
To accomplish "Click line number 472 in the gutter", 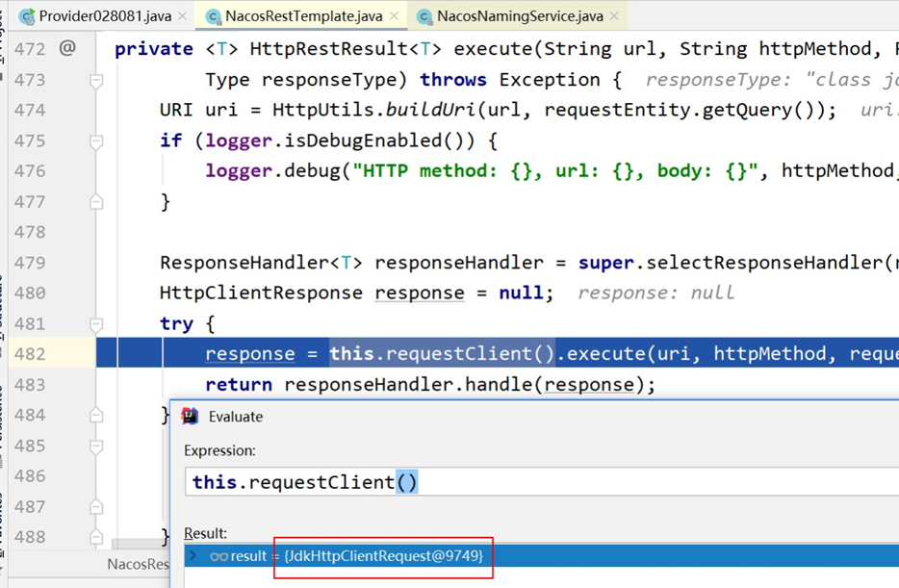I will point(30,49).
